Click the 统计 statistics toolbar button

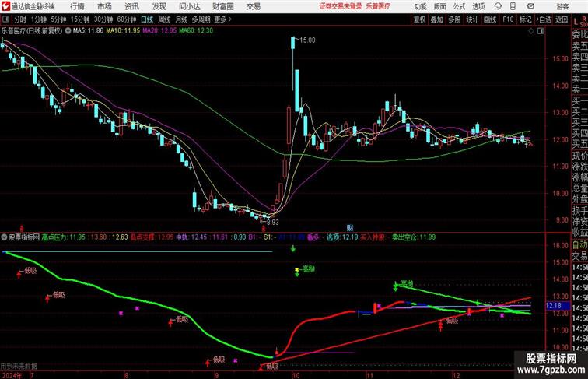click(x=472, y=19)
